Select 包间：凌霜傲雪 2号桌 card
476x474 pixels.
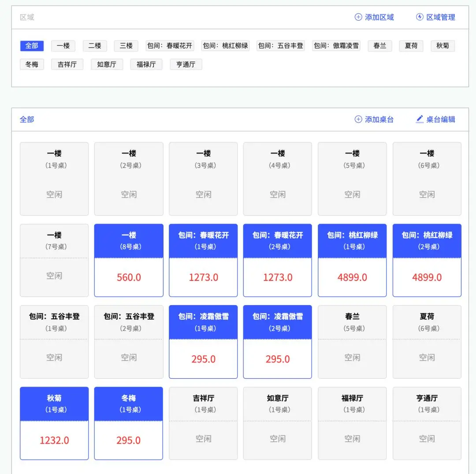278,342
